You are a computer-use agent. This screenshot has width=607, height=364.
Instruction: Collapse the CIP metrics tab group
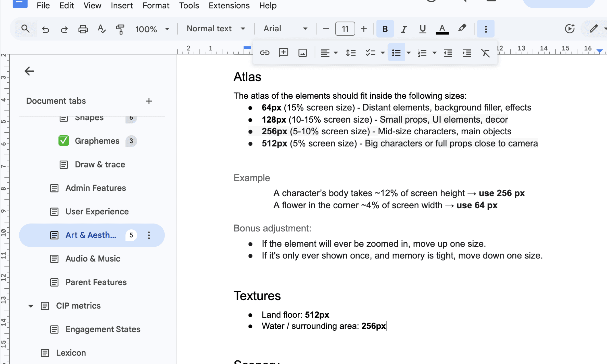coord(31,306)
